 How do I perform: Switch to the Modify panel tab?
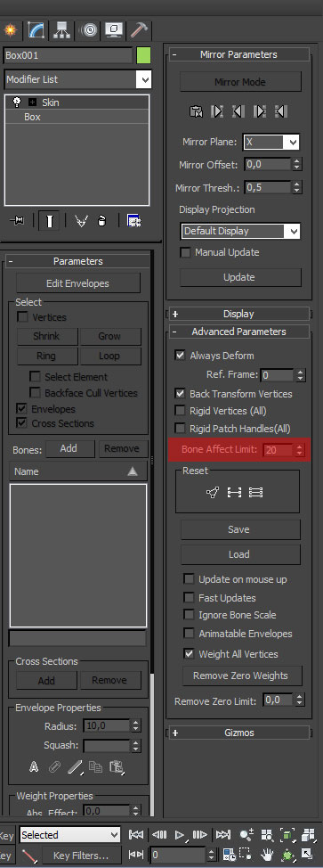pos(36,30)
